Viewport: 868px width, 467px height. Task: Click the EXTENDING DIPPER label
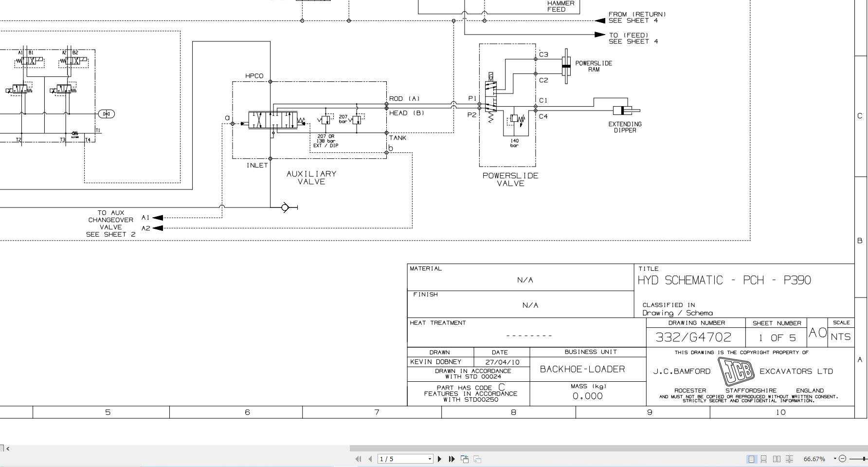[x=625, y=127]
